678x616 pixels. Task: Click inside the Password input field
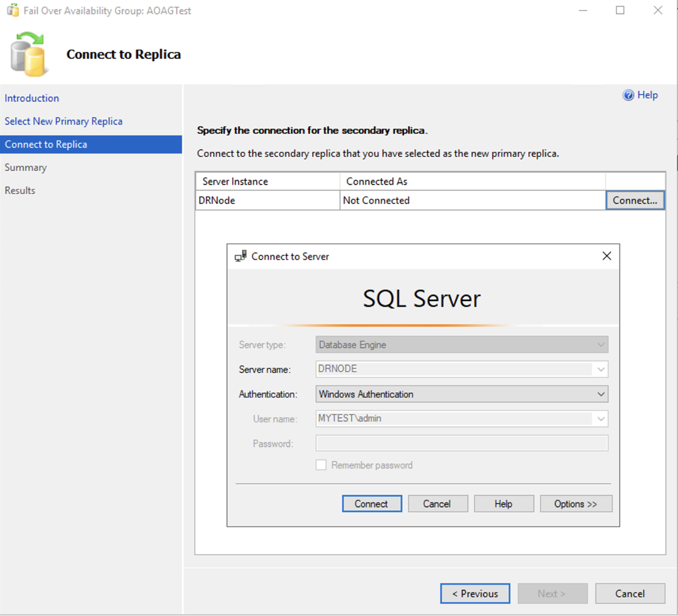461,443
